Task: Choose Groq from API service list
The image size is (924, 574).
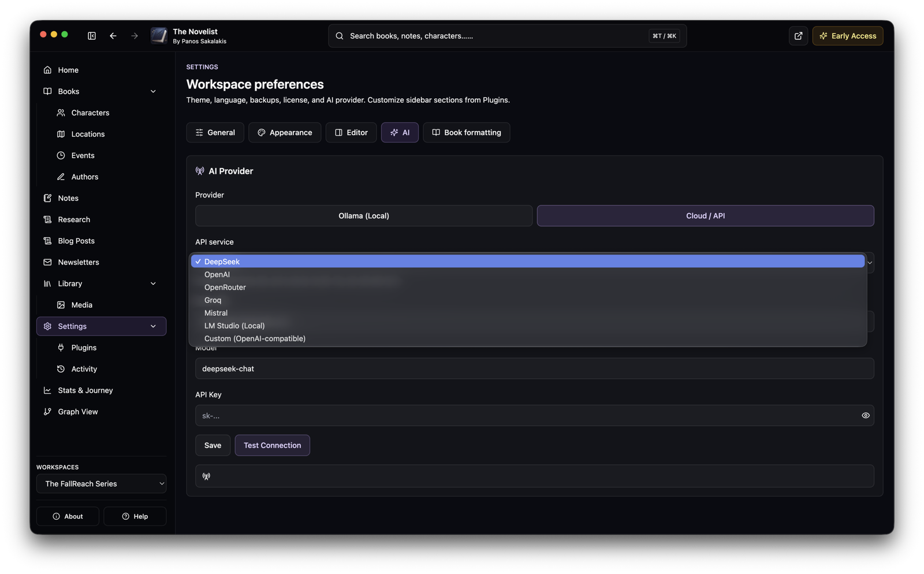Action: 528,300
